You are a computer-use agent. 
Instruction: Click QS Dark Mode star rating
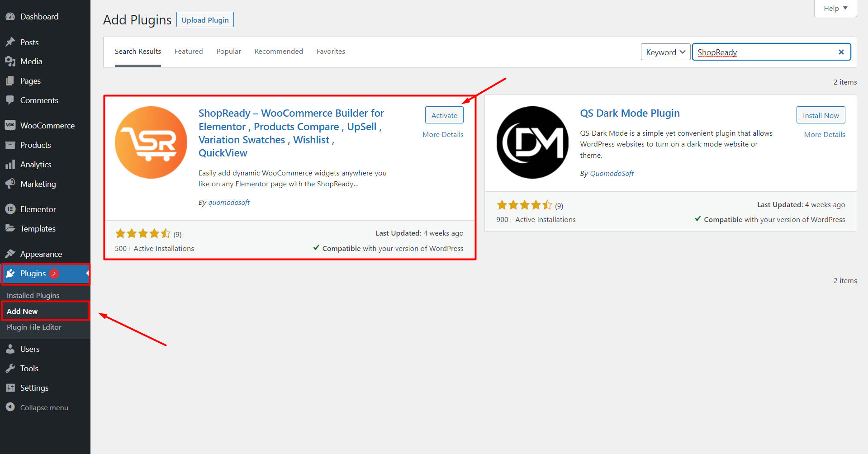coord(524,205)
